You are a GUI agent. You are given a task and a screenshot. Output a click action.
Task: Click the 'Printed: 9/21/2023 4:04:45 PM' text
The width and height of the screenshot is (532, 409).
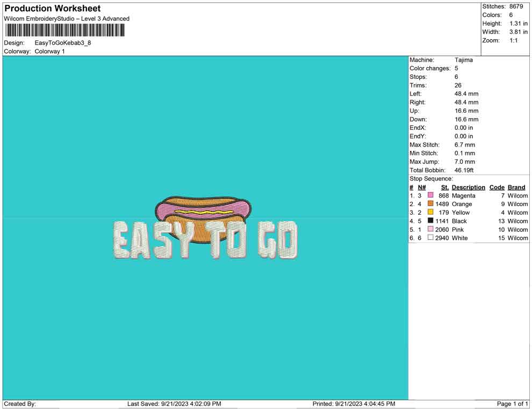point(354,404)
